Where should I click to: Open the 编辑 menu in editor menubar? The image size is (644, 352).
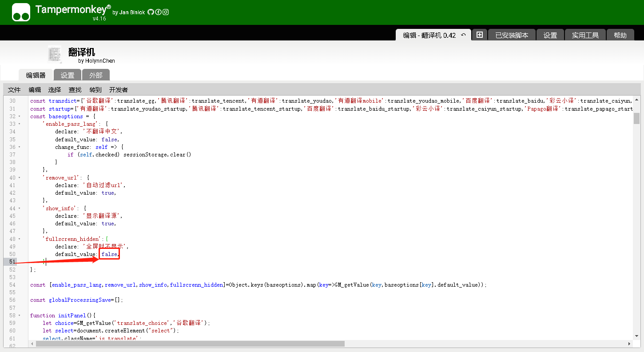click(x=35, y=89)
